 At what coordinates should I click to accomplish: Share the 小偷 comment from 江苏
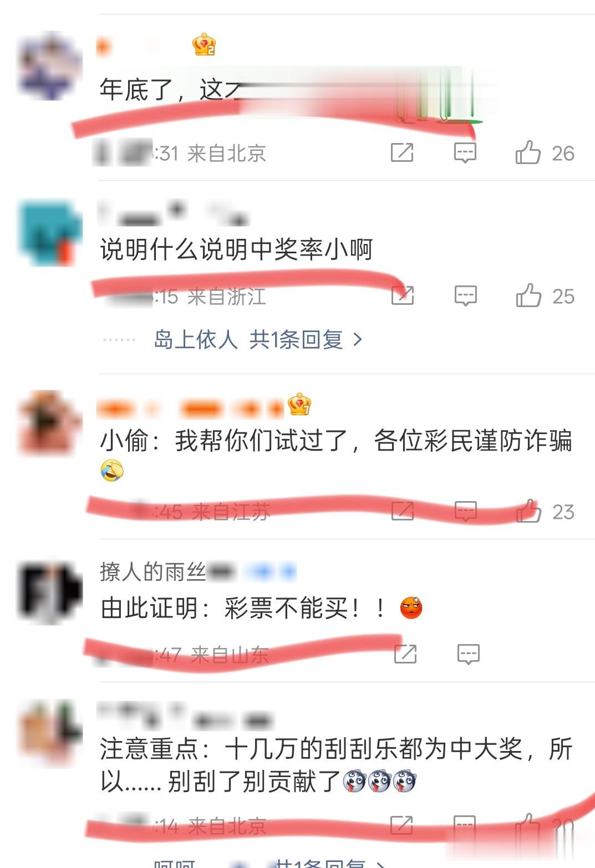click(403, 511)
